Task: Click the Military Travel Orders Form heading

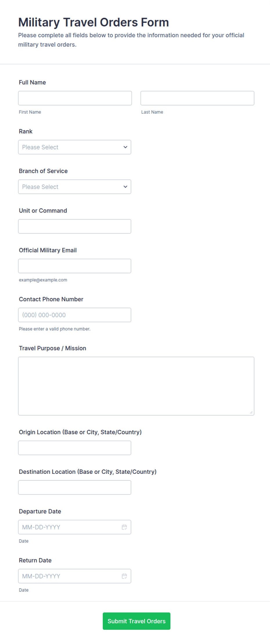Action: 93,22
